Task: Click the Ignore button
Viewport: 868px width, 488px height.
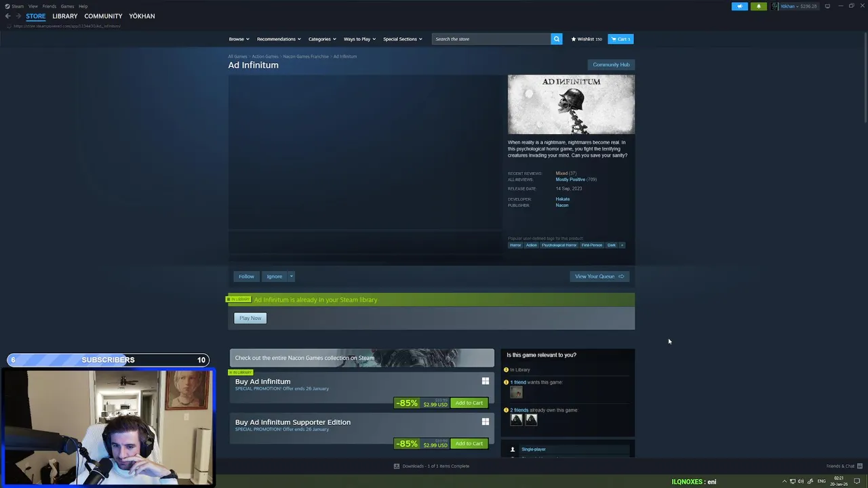Action: 274,276
